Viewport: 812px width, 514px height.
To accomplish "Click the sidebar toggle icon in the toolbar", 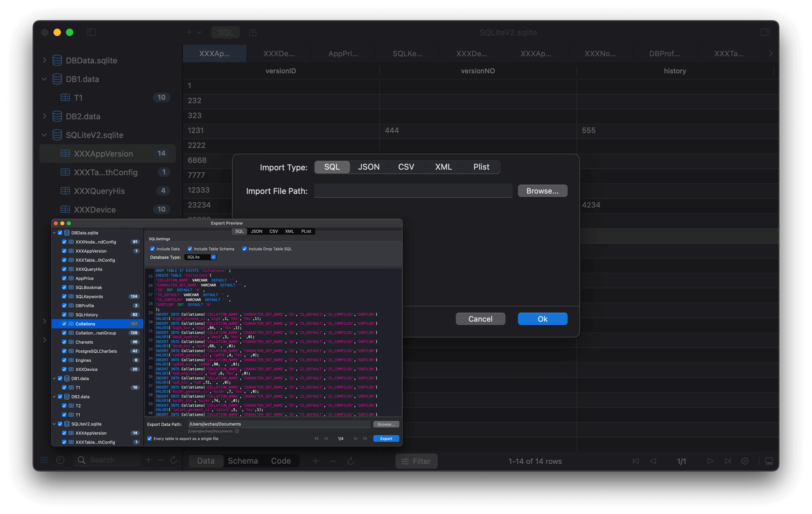I will (91, 32).
